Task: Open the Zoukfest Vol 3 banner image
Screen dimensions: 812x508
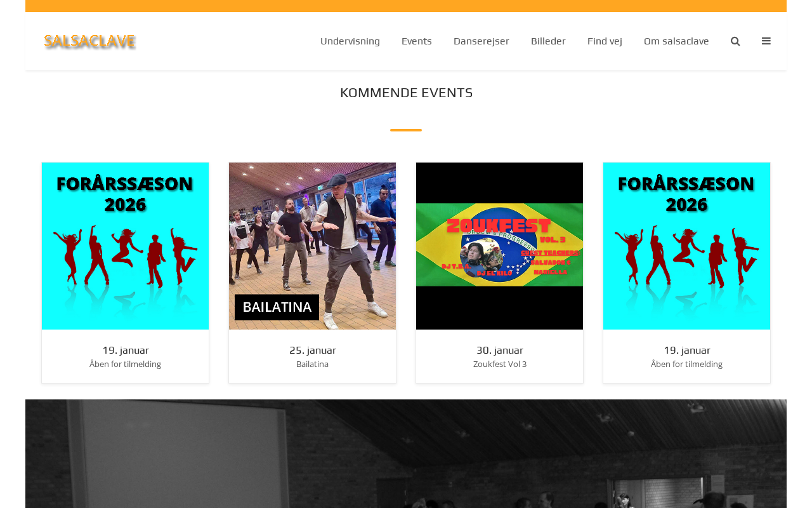Action: click(x=499, y=246)
